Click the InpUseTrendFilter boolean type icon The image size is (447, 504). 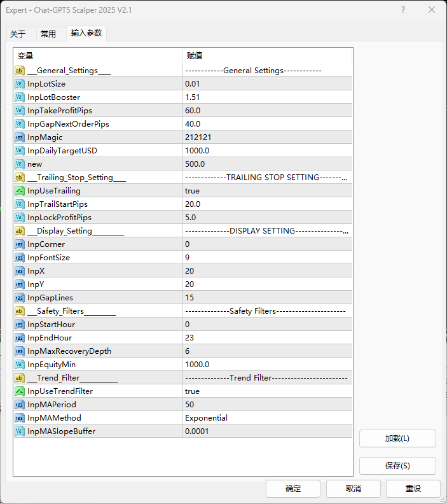pyautogui.click(x=20, y=391)
